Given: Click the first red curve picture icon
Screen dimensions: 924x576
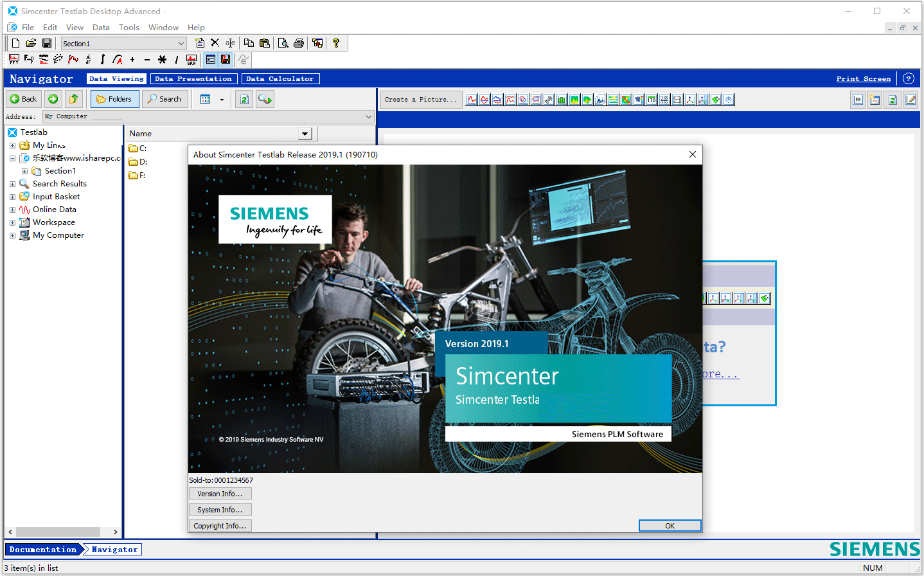Looking at the screenshot, I should tap(472, 100).
